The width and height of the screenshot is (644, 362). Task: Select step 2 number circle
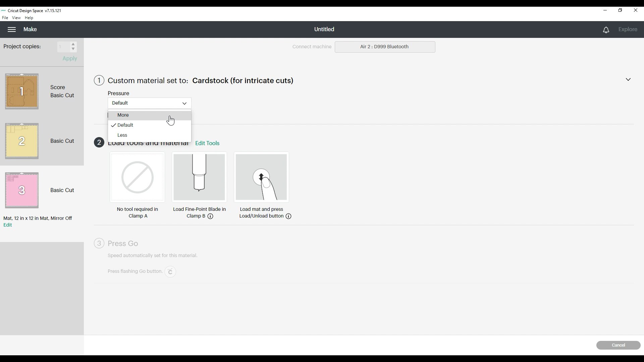[x=99, y=142]
